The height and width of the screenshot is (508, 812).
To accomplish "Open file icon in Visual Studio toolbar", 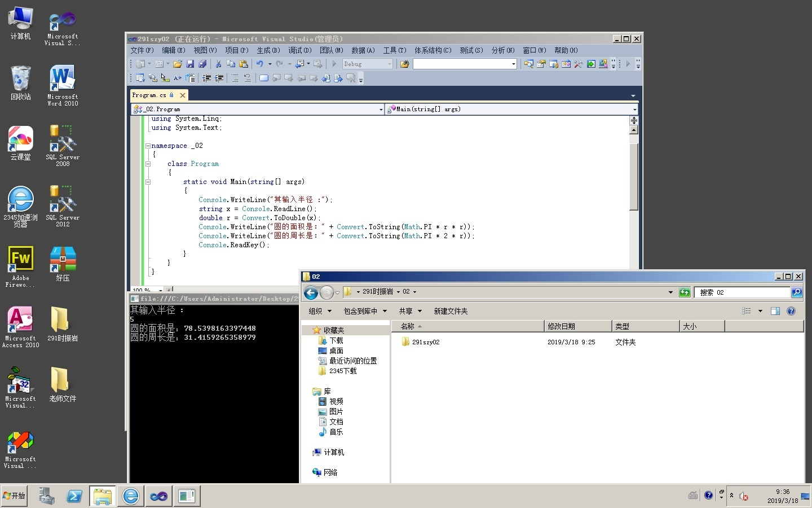I will [178, 64].
